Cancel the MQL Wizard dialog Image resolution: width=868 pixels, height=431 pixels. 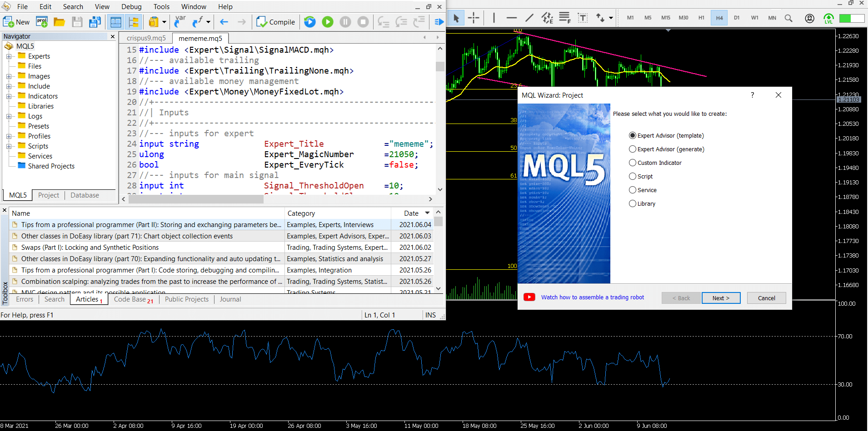(x=766, y=298)
